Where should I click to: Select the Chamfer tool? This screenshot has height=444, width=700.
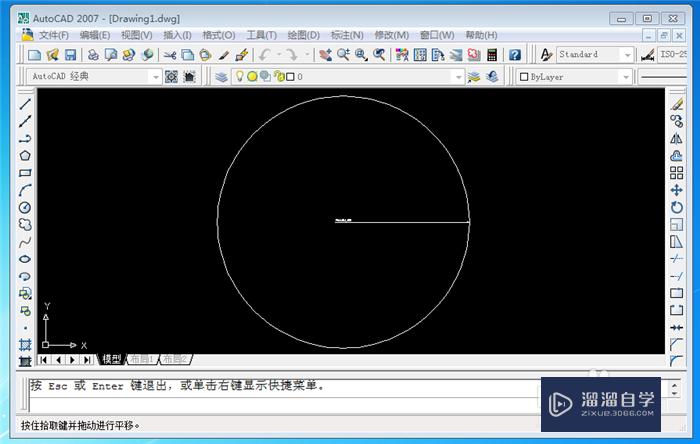pyautogui.click(x=676, y=344)
